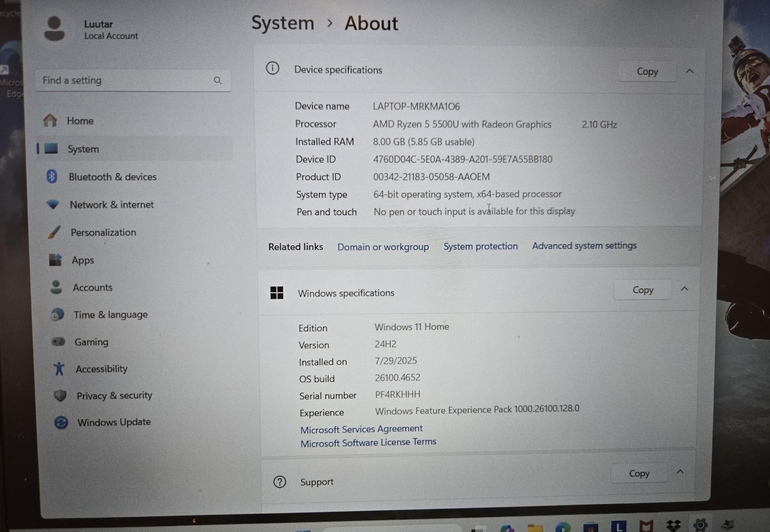Collapse the Support section

tap(680, 472)
